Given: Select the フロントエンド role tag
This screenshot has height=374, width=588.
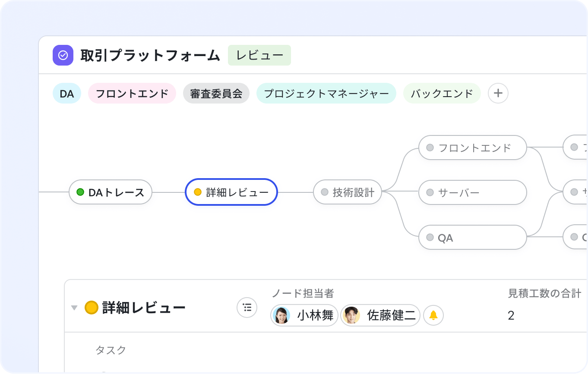Looking at the screenshot, I should [x=132, y=94].
